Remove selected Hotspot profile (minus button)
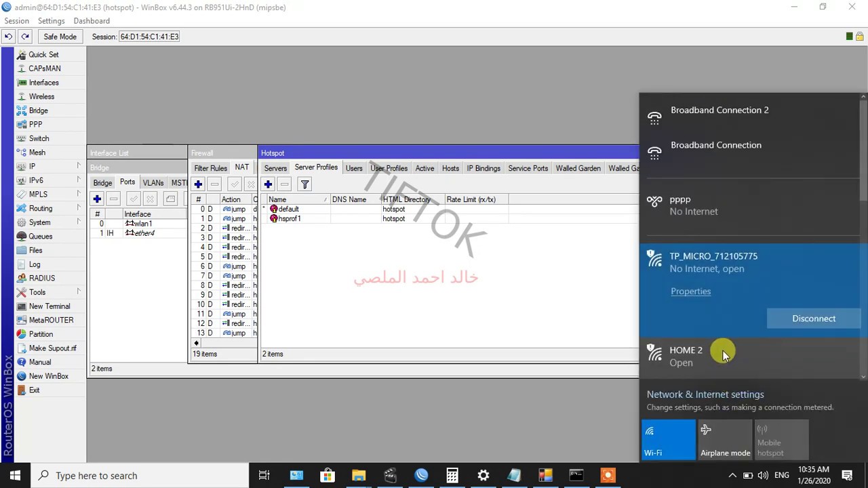This screenshot has width=868, height=488. [285, 184]
